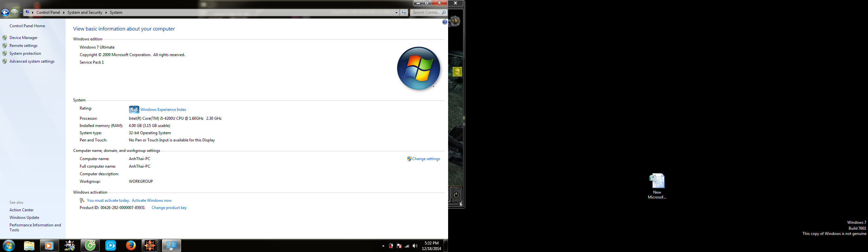Refresh the System page
868x252 pixels.
coord(404,13)
